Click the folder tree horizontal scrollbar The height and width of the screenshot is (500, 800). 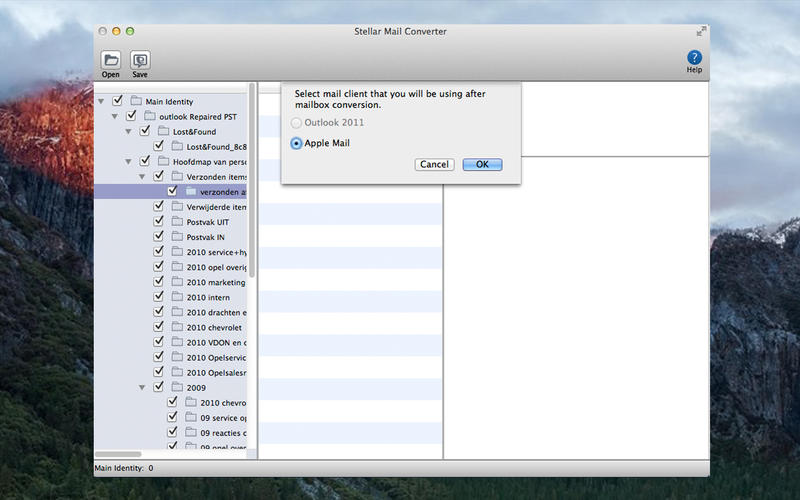(x=118, y=454)
